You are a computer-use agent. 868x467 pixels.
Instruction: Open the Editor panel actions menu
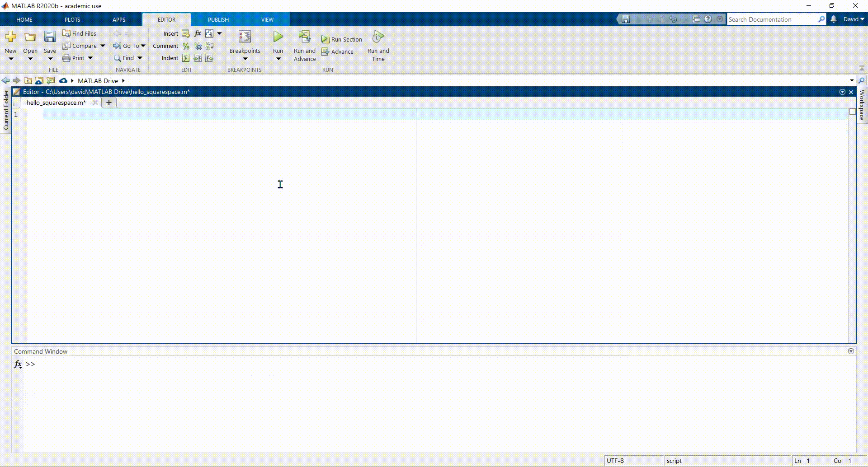pos(842,92)
